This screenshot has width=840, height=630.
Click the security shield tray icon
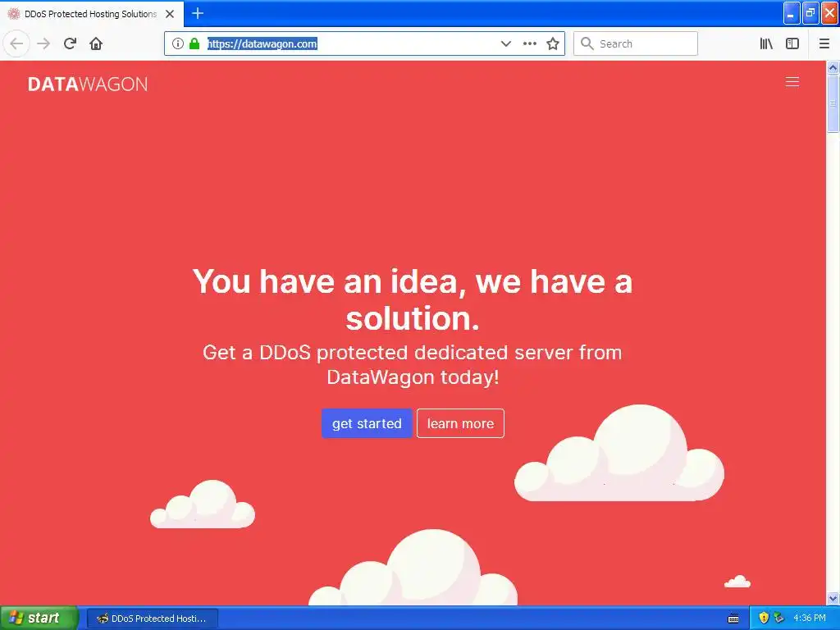[x=764, y=618]
